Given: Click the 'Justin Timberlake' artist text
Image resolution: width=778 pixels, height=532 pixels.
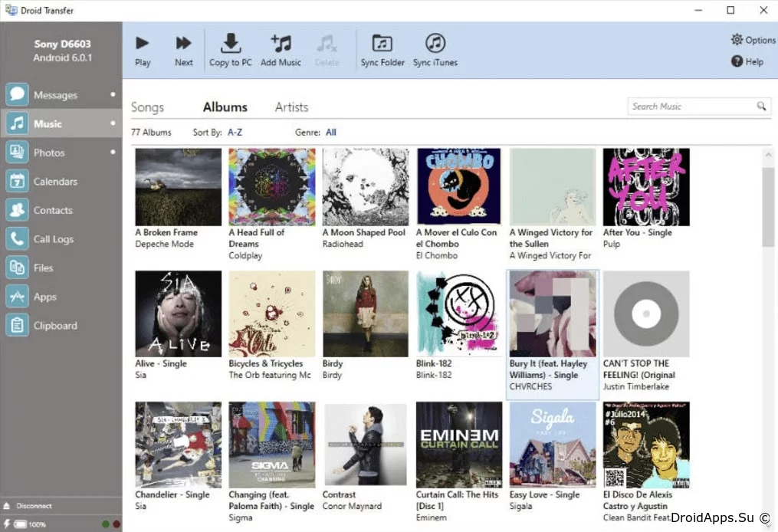Looking at the screenshot, I should pyautogui.click(x=636, y=386).
